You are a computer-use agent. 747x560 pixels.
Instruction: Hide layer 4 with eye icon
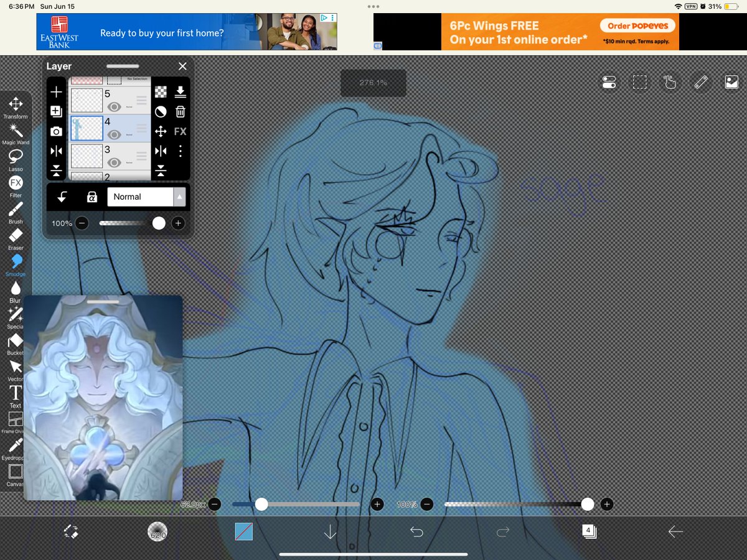pos(114,134)
